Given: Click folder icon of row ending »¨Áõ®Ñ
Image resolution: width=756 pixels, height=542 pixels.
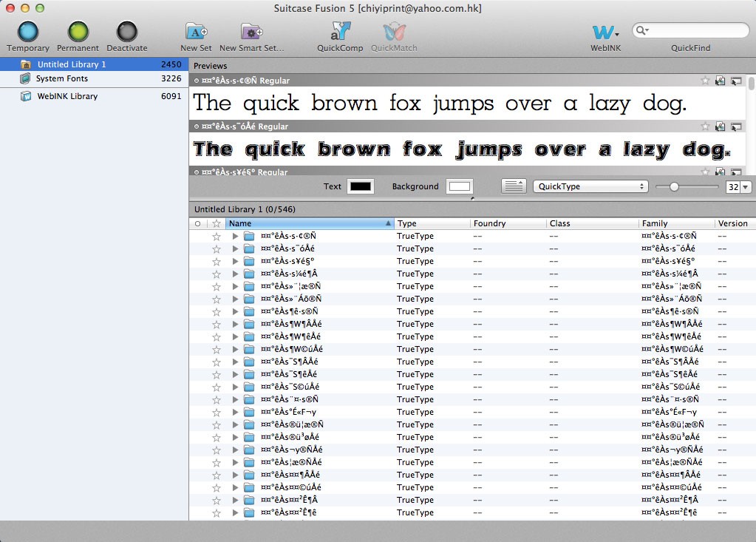Looking at the screenshot, I should 249,299.
